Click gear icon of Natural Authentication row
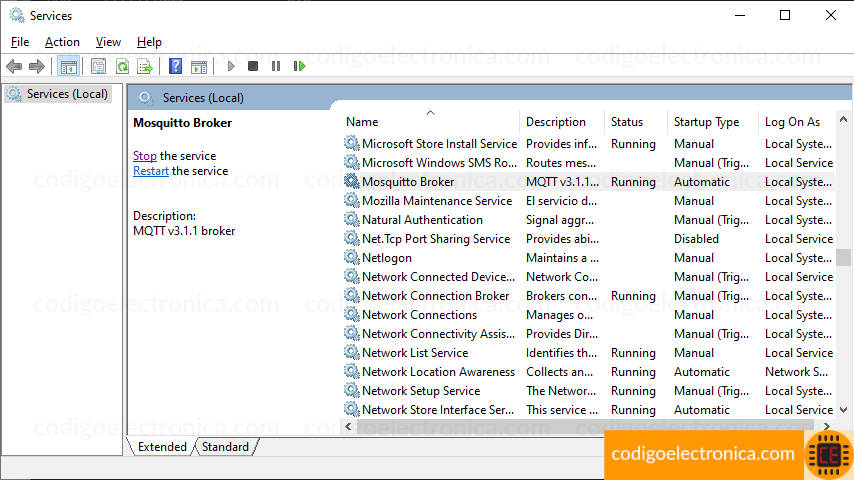 point(352,220)
